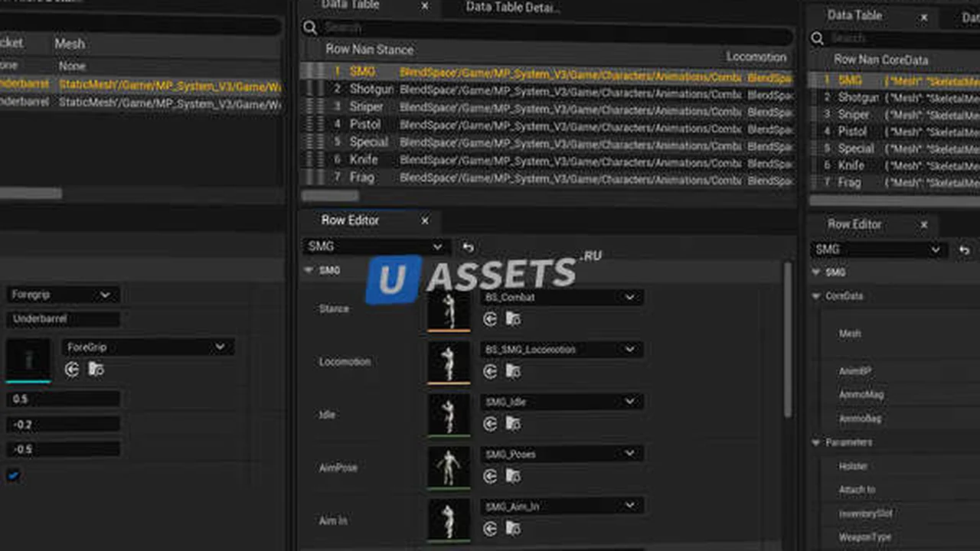
Task: Use selected asset for the Aim In property
Action: tap(490, 529)
